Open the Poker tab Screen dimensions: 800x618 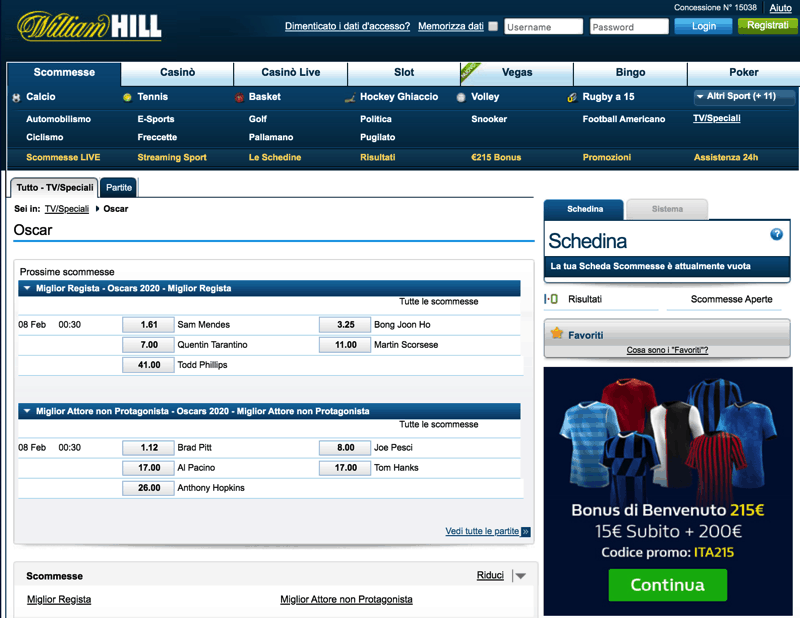coord(744,72)
